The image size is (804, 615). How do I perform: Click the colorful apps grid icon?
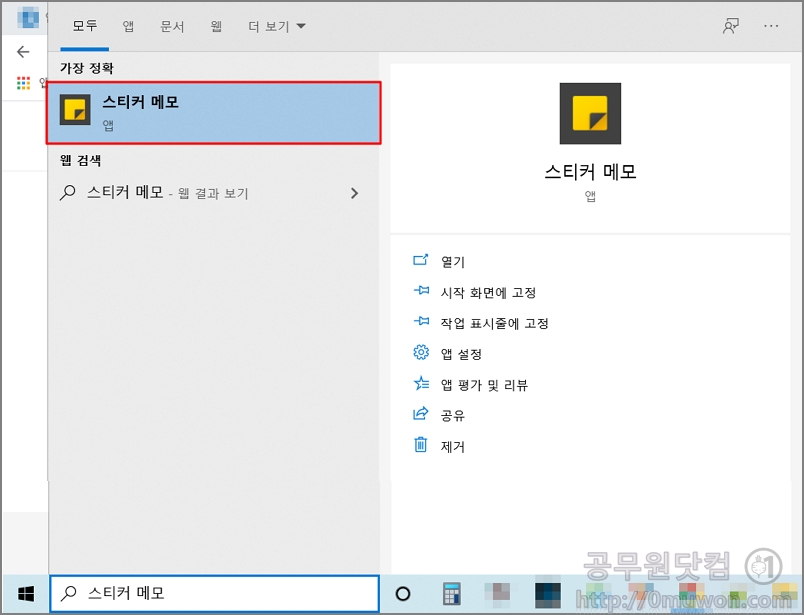(x=24, y=83)
